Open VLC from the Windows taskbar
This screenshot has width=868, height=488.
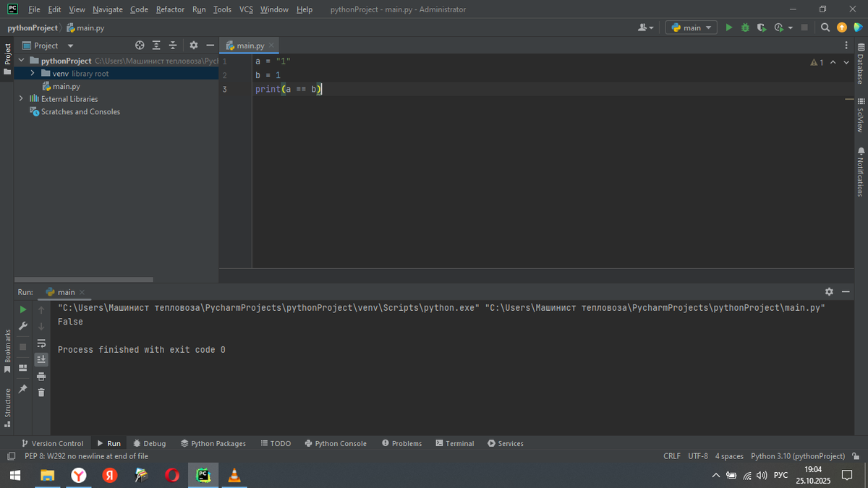(x=234, y=475)
